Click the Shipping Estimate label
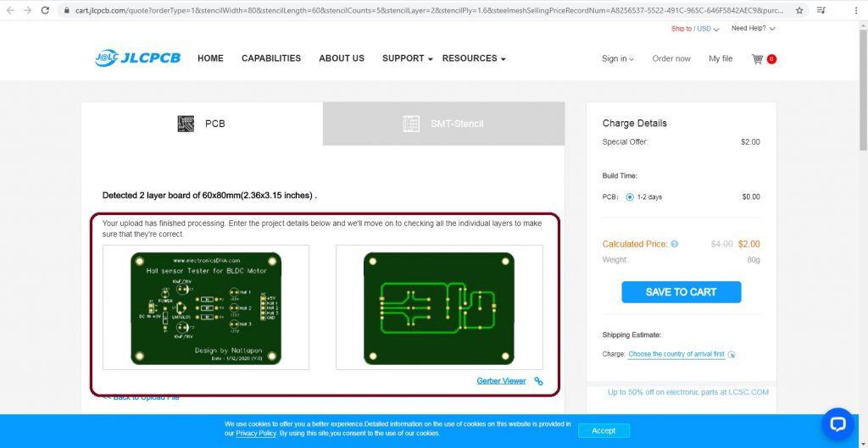The image size is (868, 448). pyautogui.click(x=632, y=335)
